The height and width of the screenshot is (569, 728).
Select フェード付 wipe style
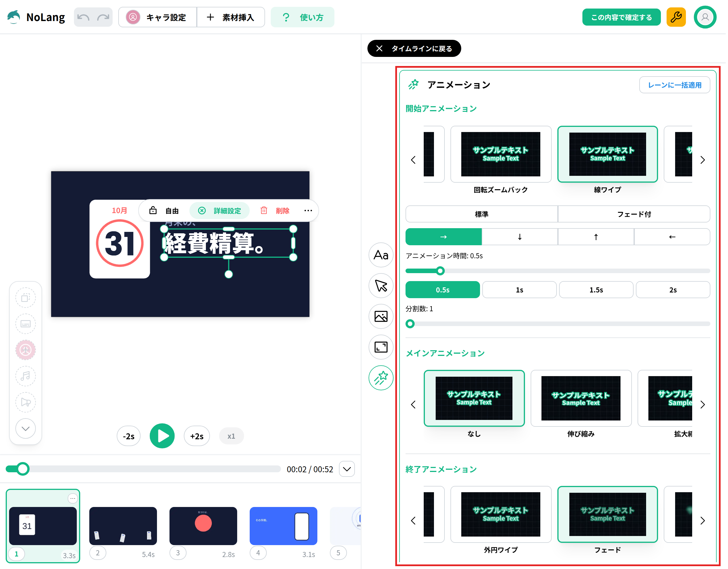[x=636, y=215]
